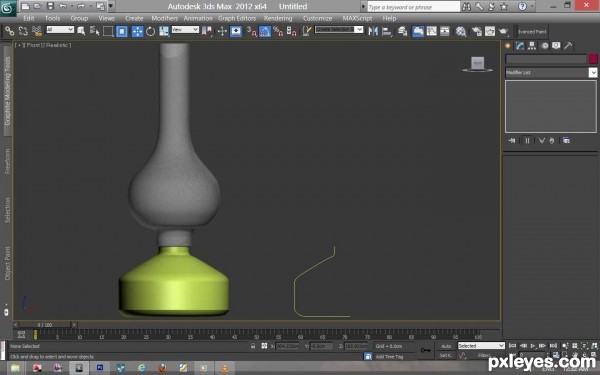Click Add Time Tag

390,356
